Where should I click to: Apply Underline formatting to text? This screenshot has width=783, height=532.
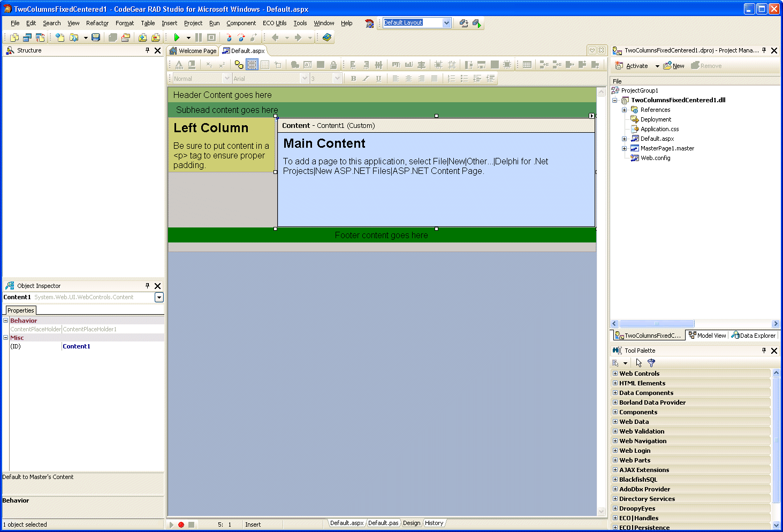(379, 78)
